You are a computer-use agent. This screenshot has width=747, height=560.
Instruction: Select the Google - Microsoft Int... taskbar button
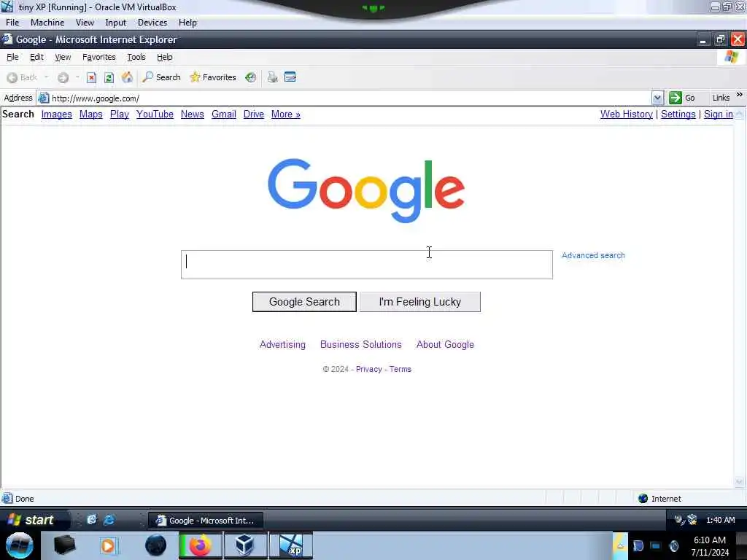205,521
